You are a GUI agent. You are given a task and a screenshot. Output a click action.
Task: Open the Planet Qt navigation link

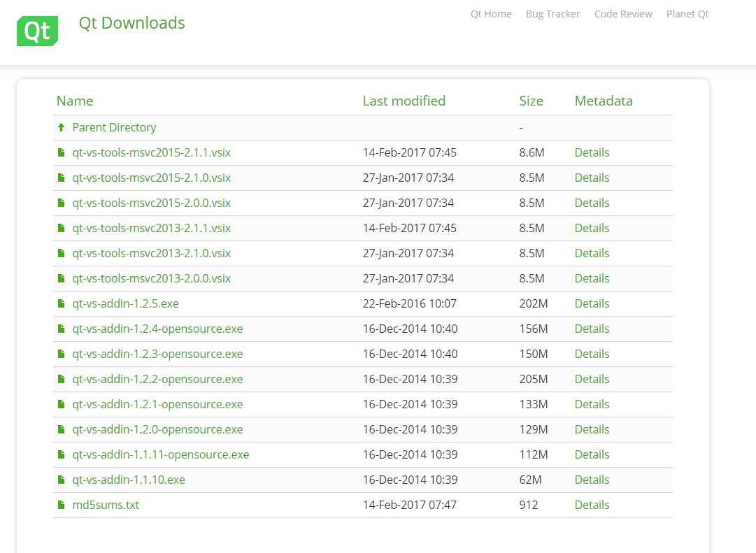(x=687, y=14)
